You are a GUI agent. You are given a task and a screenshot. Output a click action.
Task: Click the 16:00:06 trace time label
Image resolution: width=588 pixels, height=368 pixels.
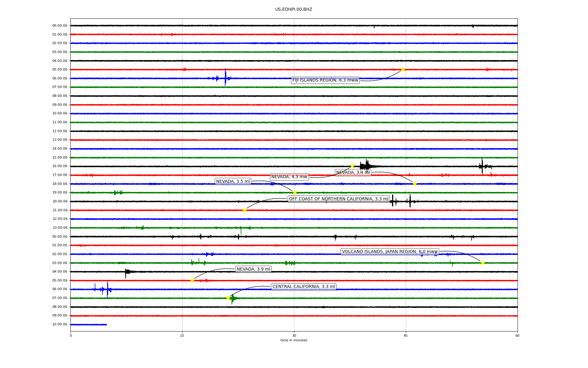[x=60, y=166]
